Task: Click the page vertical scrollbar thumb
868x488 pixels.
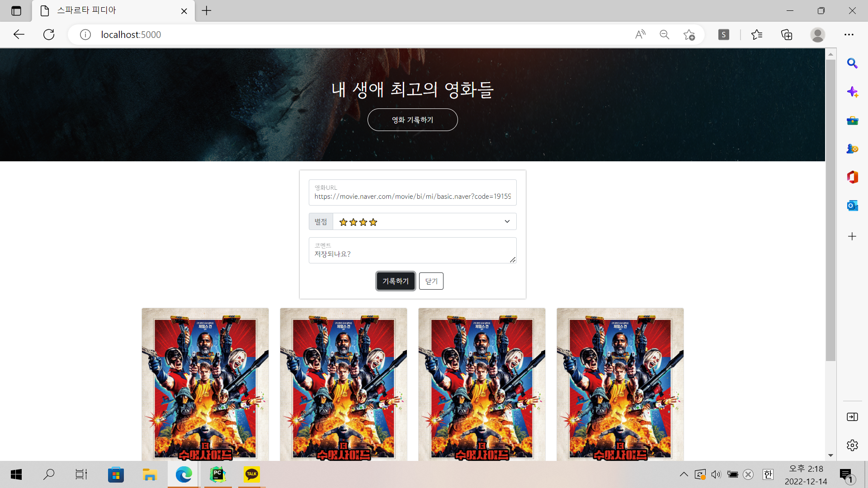Action: pos(830,210)
